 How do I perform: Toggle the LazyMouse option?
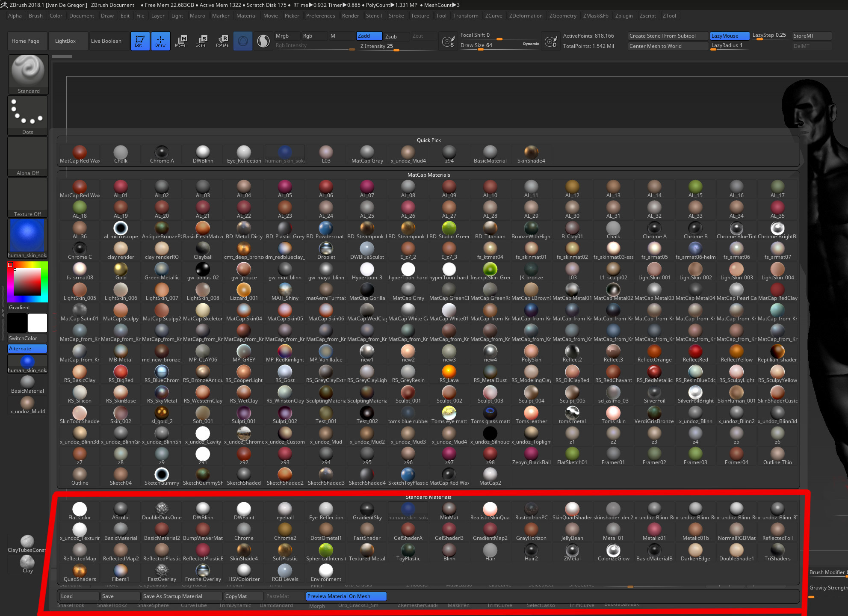coord(730,36)
